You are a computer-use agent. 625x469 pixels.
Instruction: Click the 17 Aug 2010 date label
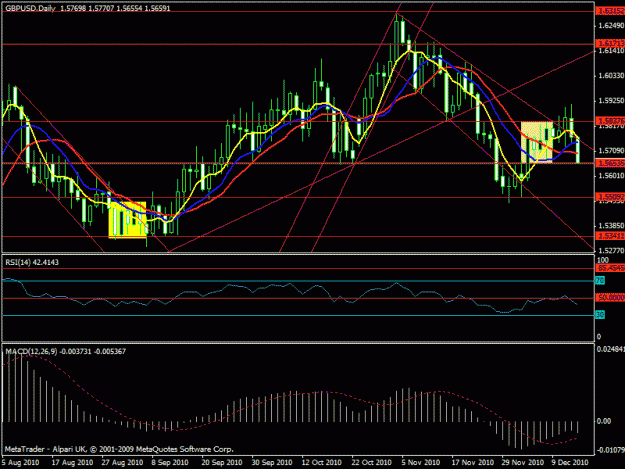tap(72, 462)
